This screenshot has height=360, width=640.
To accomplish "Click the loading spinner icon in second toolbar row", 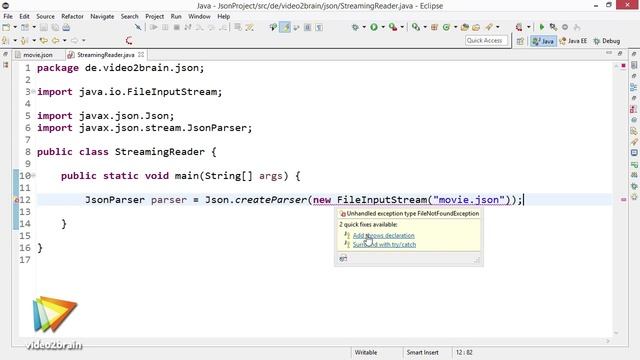I will coord(129,40).
